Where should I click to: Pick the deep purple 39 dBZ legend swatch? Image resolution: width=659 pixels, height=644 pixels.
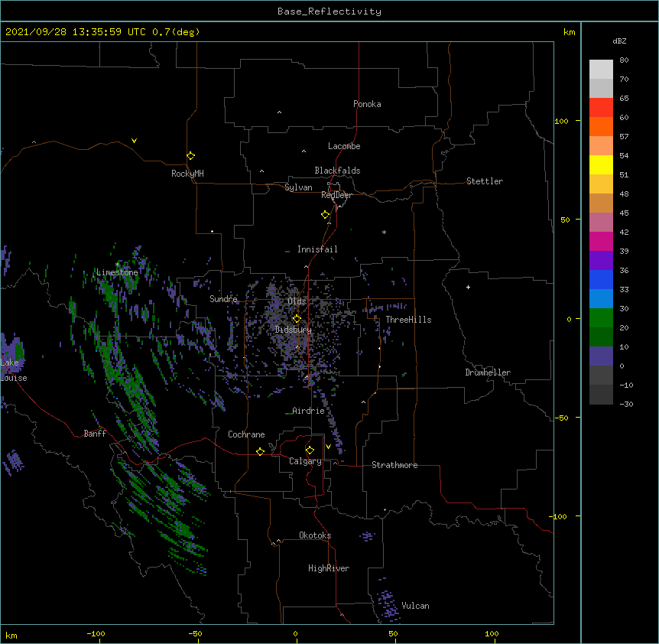(x=601, y=260)
